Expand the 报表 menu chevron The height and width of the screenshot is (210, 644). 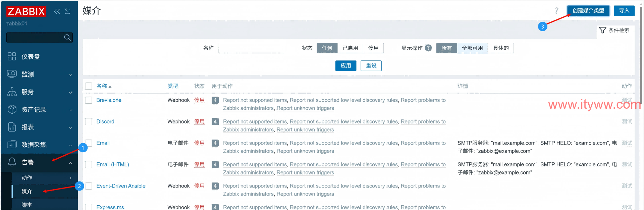tap(70, 127)
